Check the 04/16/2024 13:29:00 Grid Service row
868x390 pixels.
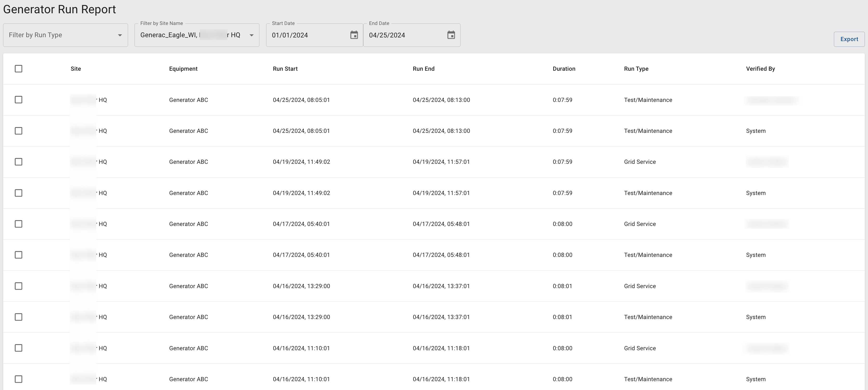pos(18,286)
